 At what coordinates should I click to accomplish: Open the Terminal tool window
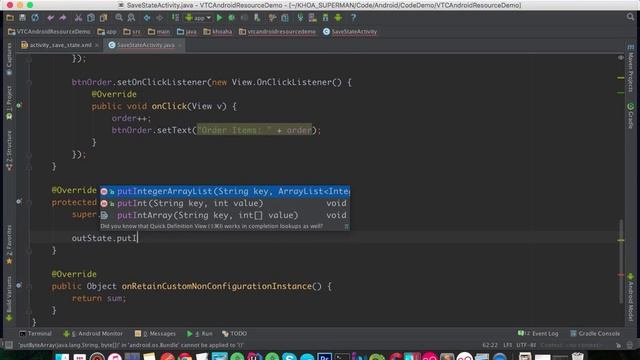(36, 334)
